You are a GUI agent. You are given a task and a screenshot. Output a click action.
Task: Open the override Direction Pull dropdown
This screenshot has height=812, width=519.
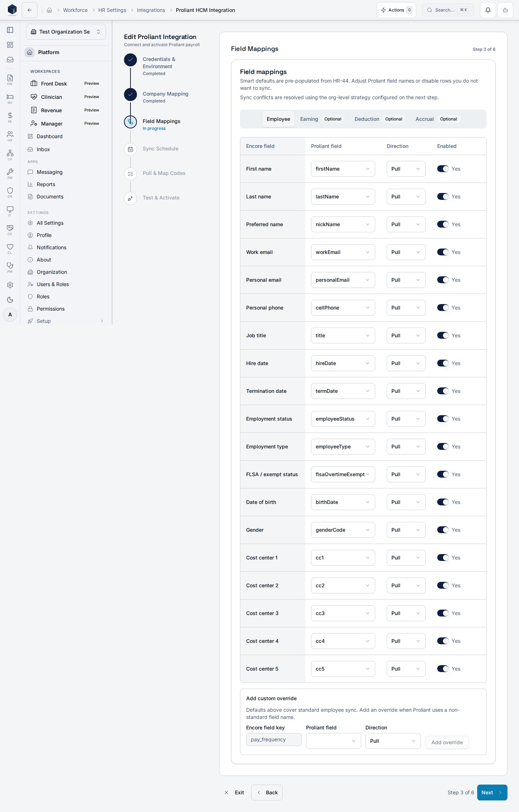393,741
